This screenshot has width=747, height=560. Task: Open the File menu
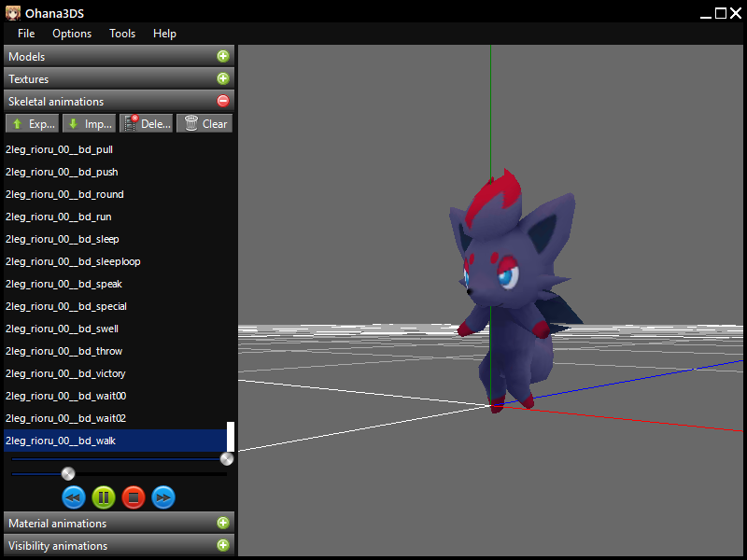pyautogui.click(x=26, y=34)
